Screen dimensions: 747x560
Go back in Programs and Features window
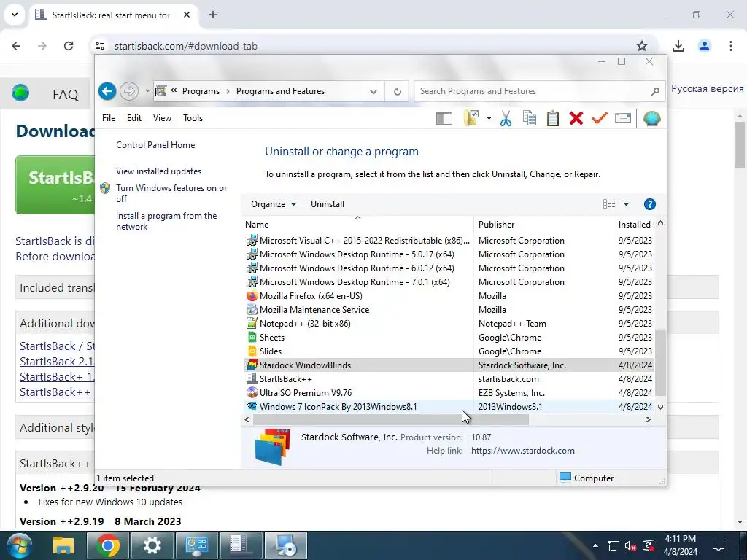coord(107,91)
